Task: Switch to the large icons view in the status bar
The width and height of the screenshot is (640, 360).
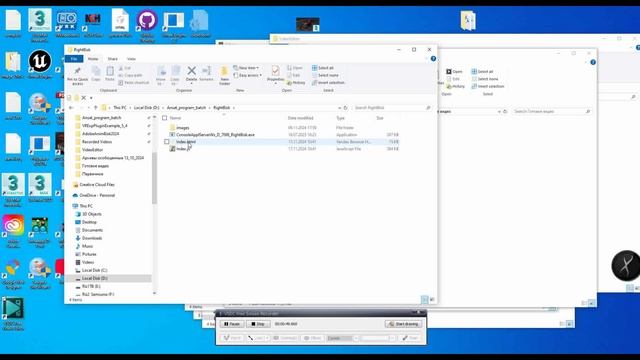Action: [432, 300]
